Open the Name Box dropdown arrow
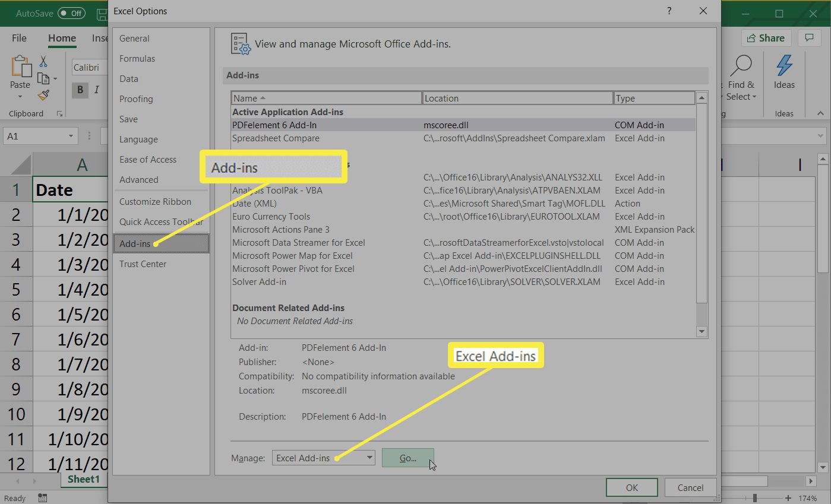The height and width of the screenshot is (504, 831). point(71,137)
